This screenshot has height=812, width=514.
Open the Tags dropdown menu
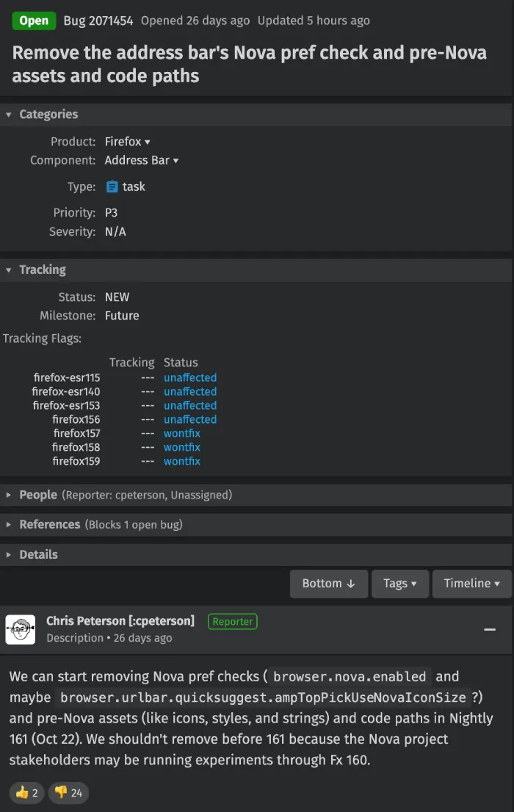point(400,584)
